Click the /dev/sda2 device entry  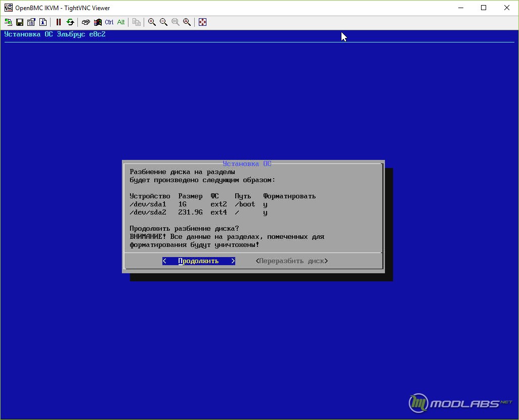click(148, 213)
